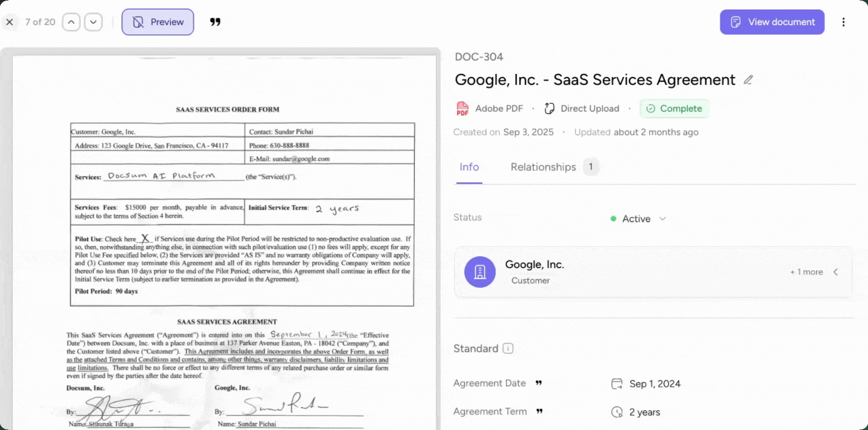Open the three-dot more options menu

click(x=843, y=22)
